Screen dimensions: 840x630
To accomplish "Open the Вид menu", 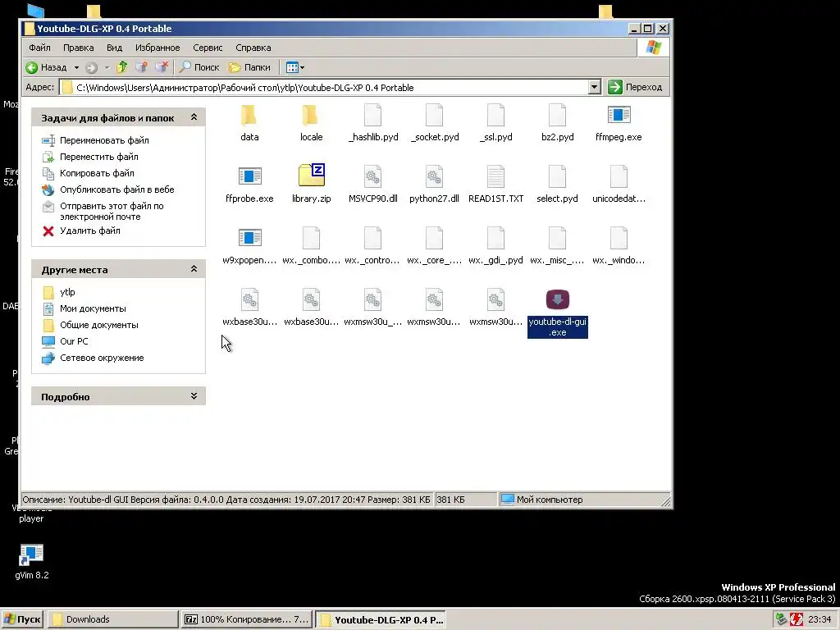I will point(114,48).
